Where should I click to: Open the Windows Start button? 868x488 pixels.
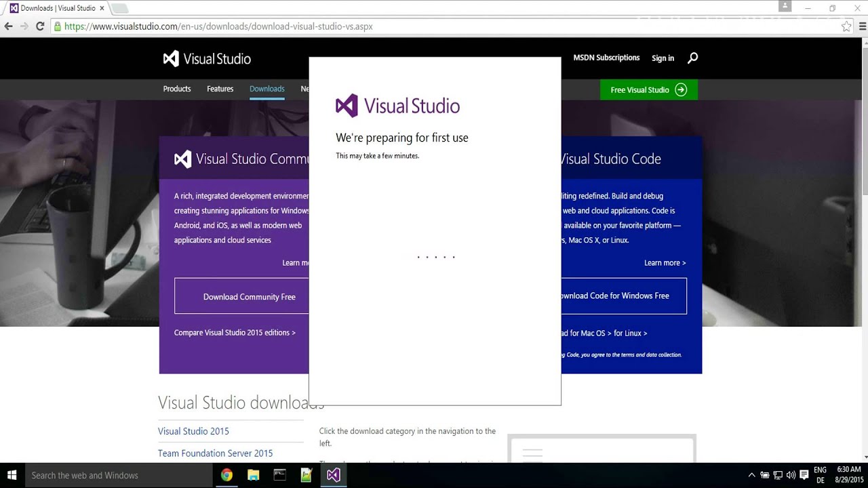(12, 475)
